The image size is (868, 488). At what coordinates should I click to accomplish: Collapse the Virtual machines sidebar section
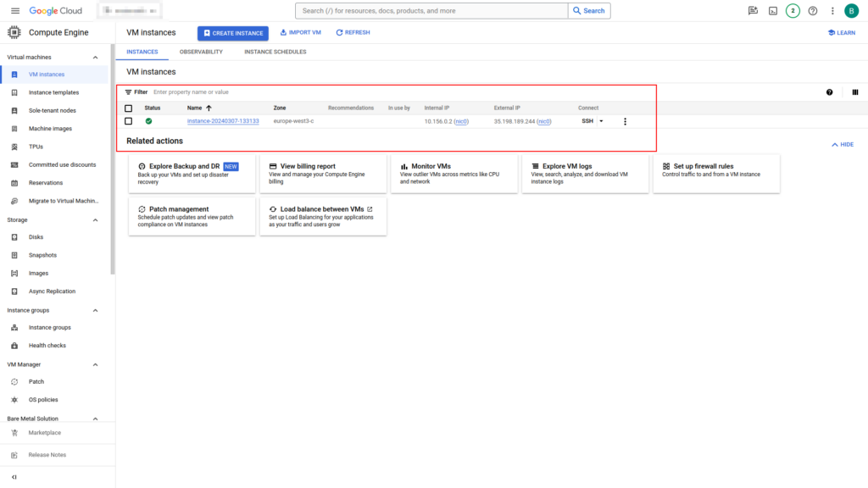point(95,57)
